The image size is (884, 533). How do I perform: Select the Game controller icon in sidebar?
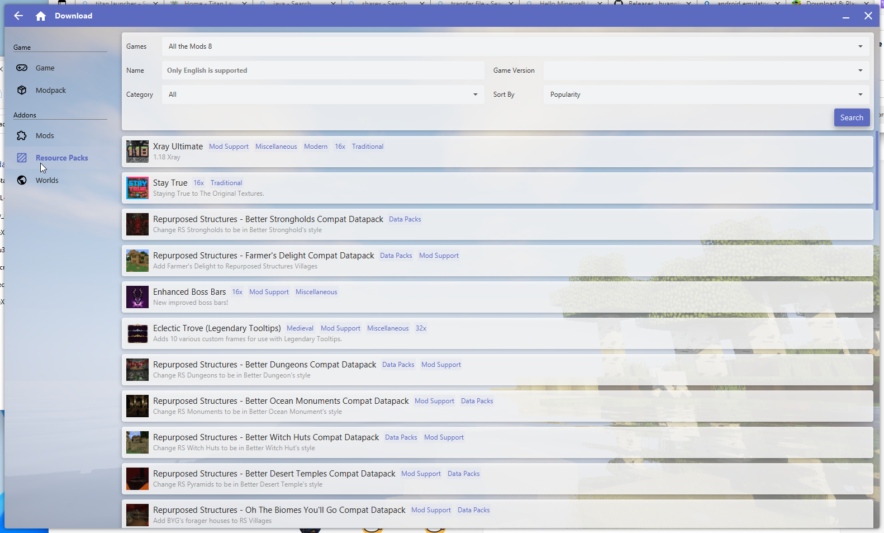22,68
